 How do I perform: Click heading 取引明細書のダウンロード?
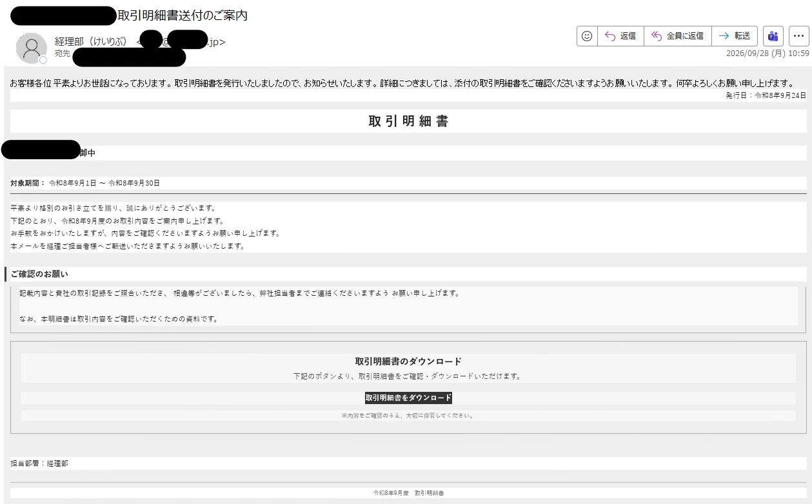point(408,362)
